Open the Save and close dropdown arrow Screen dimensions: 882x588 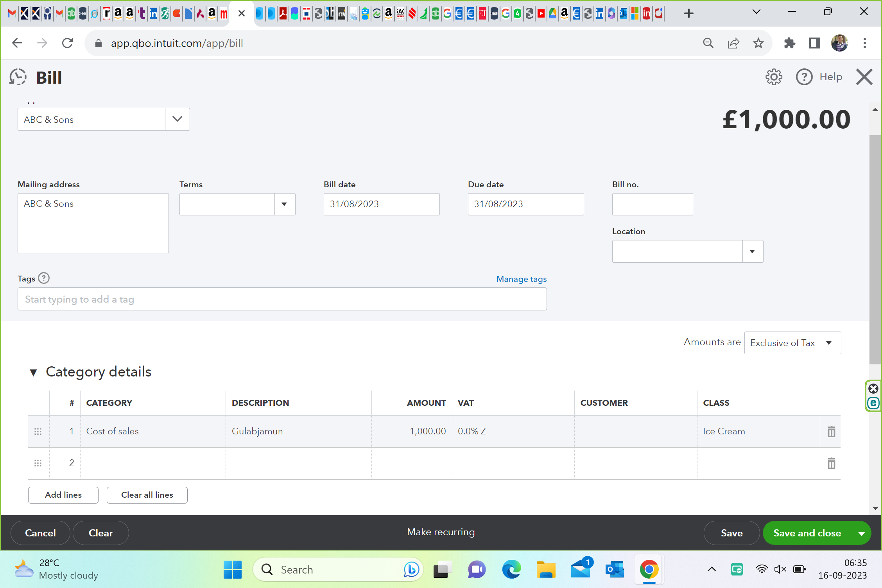point(860,532)
